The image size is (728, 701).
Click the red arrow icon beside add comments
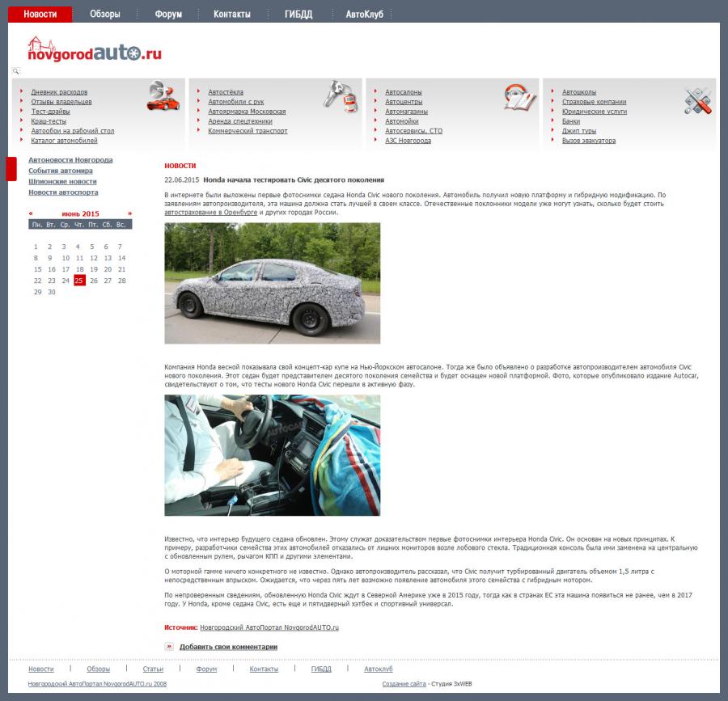coord(169,647)
